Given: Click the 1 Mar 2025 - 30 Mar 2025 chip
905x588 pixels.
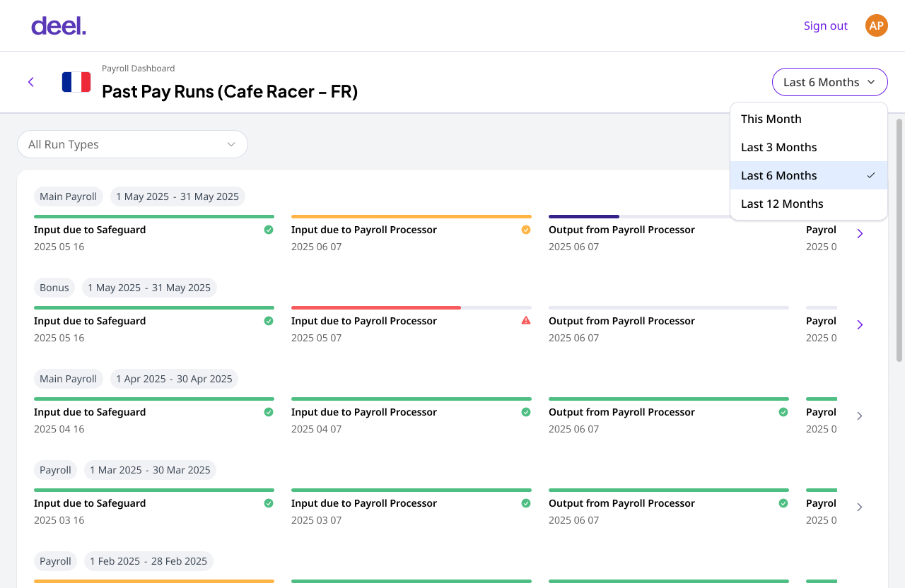Looking at the screenshot, I should coord(150,470).
